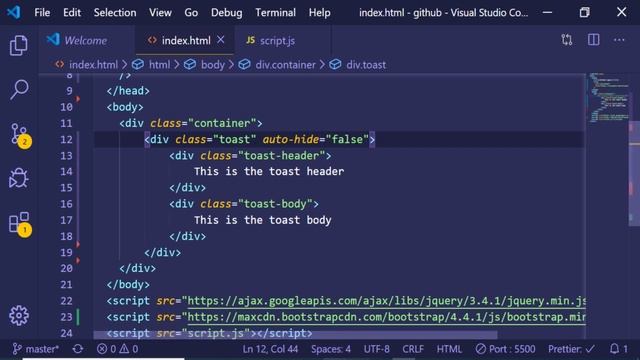Click the </head> closing tag

coord(128,91)
